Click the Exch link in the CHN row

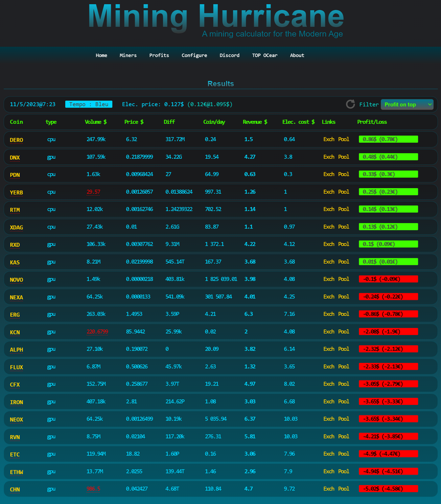click(x=329, y=488)
